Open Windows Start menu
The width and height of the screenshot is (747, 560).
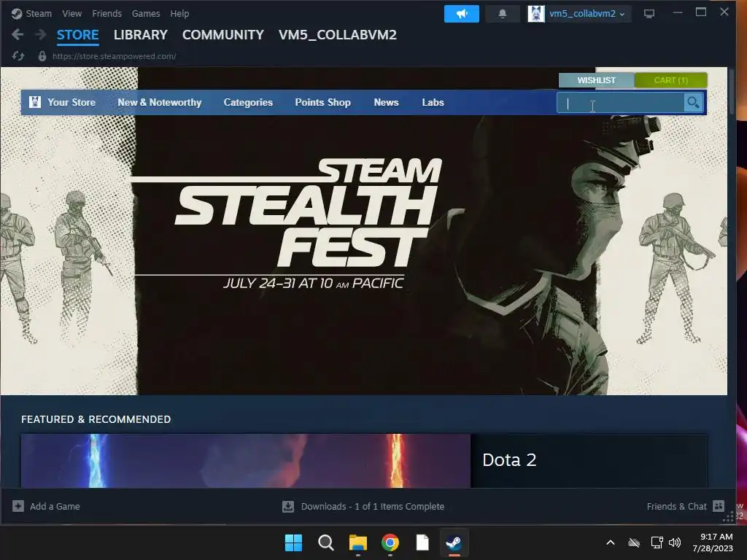[293, 542]
